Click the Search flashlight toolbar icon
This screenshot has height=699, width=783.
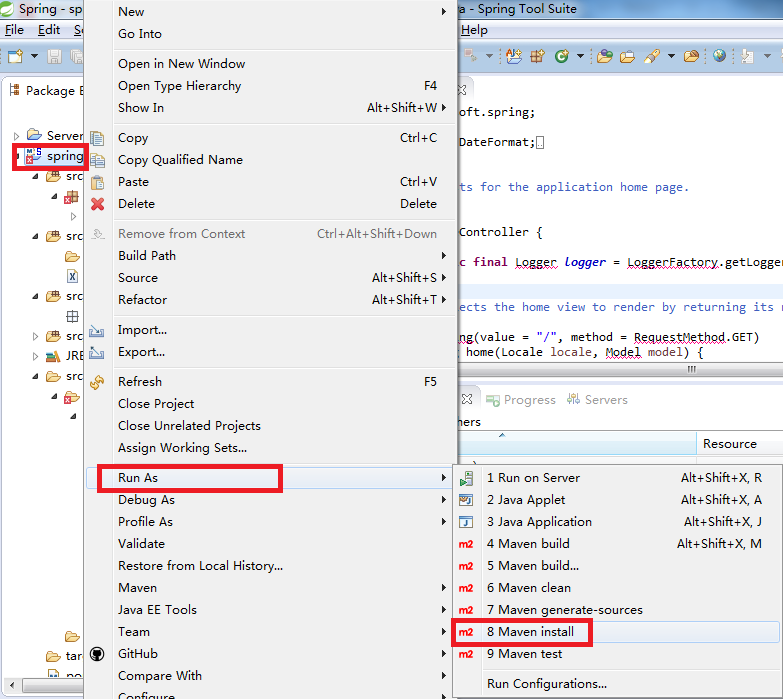click(x=651, y=56)
